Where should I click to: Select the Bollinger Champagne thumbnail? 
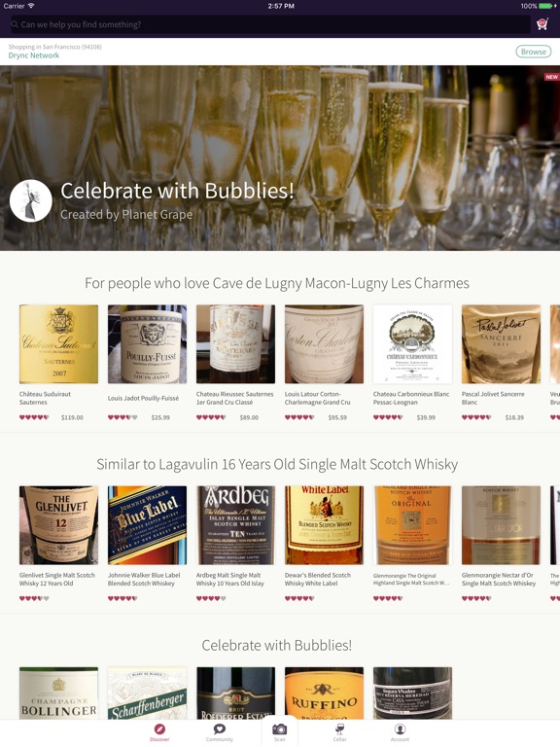click(x=58, y=694)
